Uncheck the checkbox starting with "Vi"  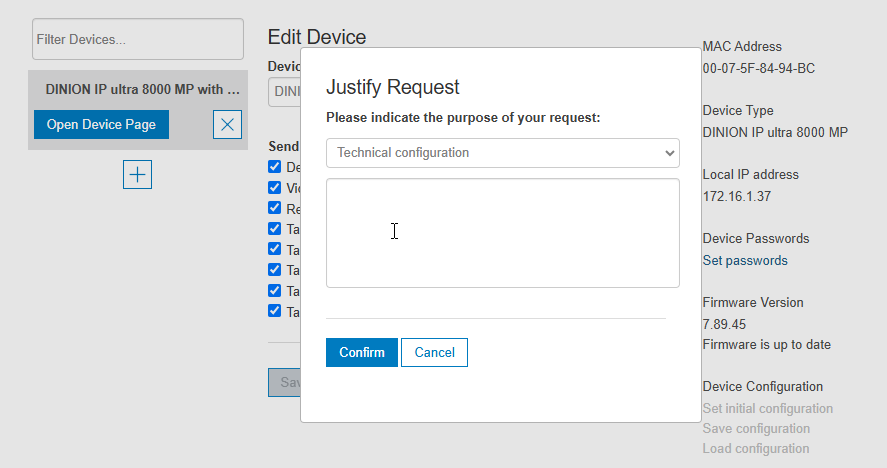click(x=275, y=188)
